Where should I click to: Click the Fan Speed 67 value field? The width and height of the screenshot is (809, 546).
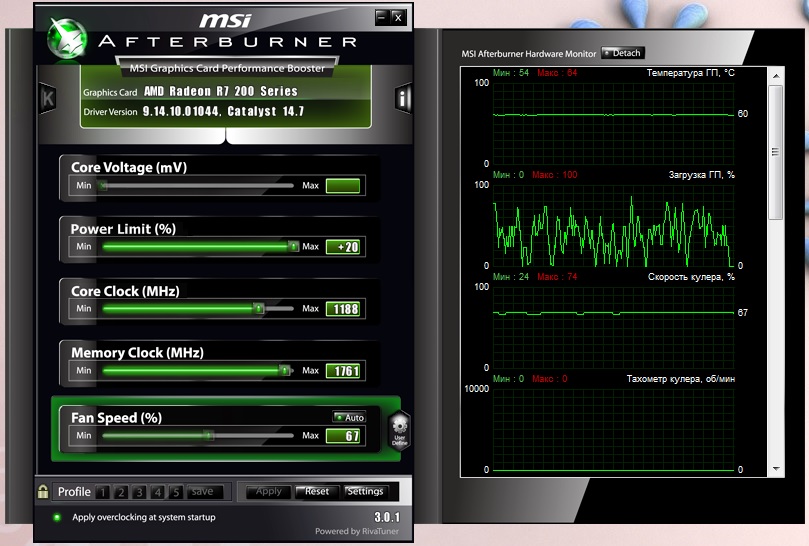click(x=343, y=436)
